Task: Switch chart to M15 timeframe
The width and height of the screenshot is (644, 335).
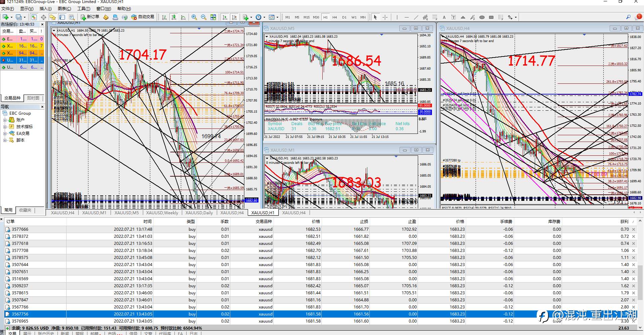Action: point(306,17)
